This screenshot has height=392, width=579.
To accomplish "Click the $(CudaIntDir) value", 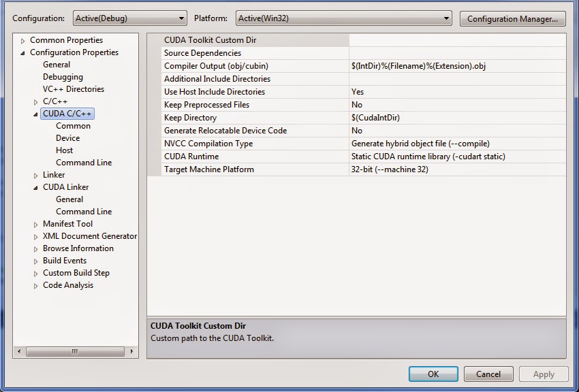I will pos(375,118).
